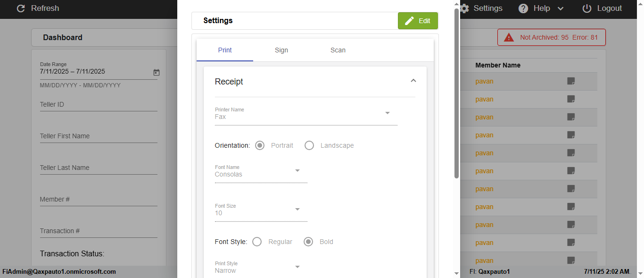The image size is (644, 278).
Task: Click the pencil icon on Edit button
Action: pos(409,21)
